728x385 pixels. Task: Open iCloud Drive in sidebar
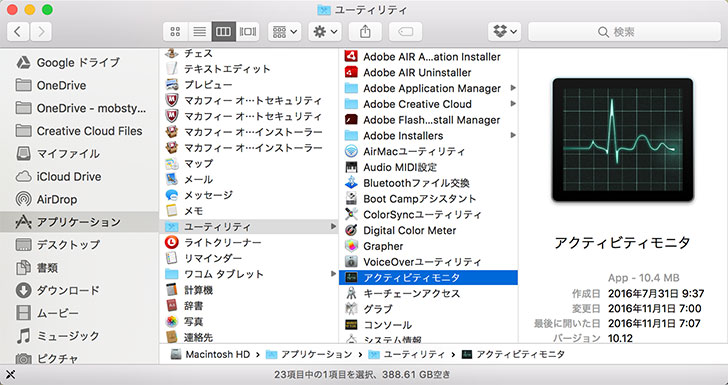(79, 176)
